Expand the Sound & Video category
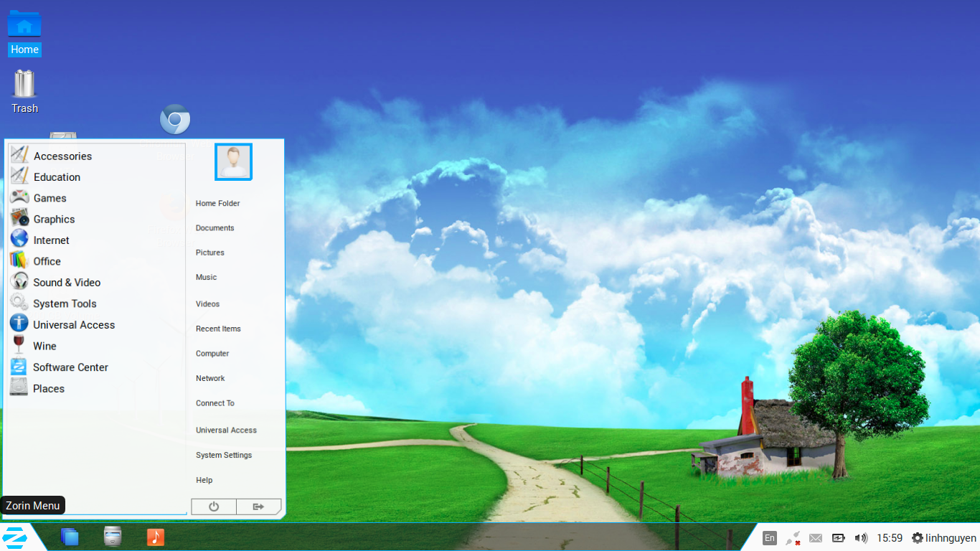Screen dimensions: 980x551 [67, 283]
